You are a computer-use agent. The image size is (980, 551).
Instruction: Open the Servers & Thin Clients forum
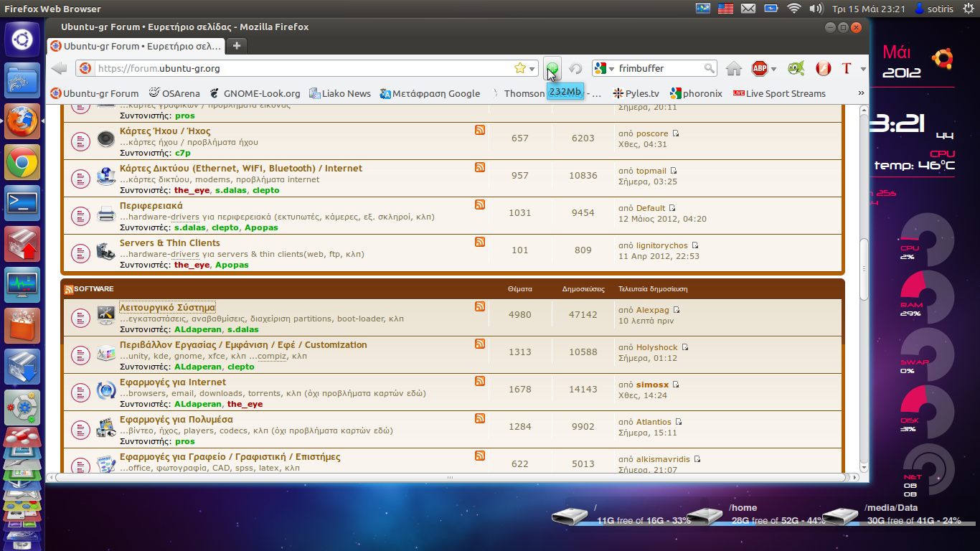tap(169, 243)
